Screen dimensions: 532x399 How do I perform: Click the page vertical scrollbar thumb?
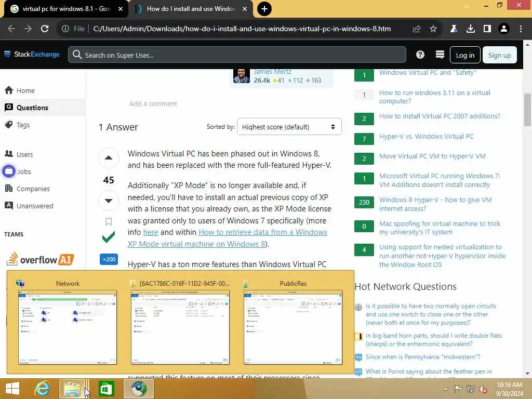528,109
